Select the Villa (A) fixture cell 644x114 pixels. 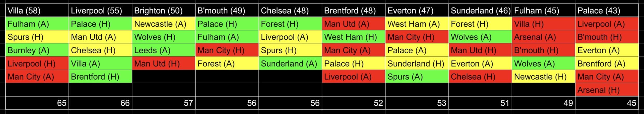click(100, 64)
